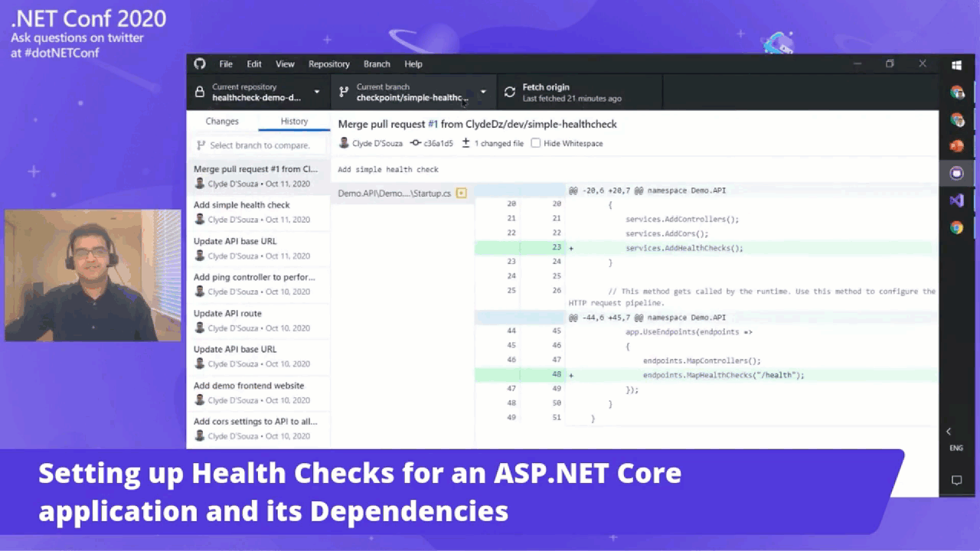The height and width of the screenshot is (551, 980).
Task: Click the avatar beside Update API route commit
Action: (200, 328)
